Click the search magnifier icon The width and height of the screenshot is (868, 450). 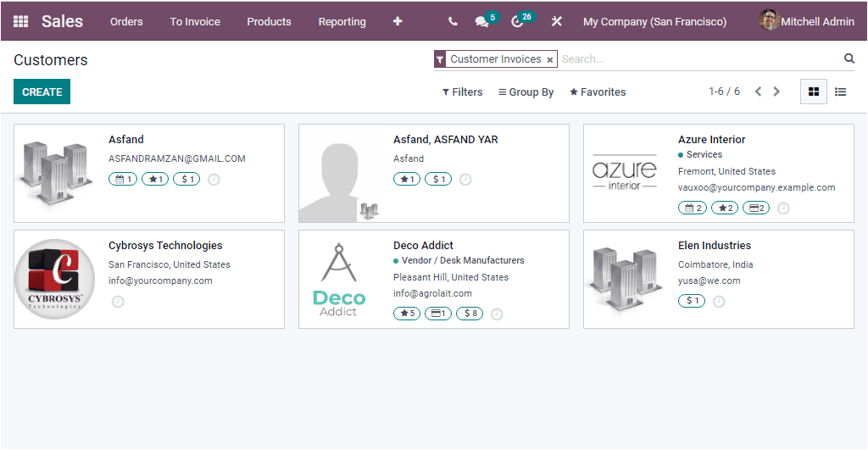[x=849, y=58]
